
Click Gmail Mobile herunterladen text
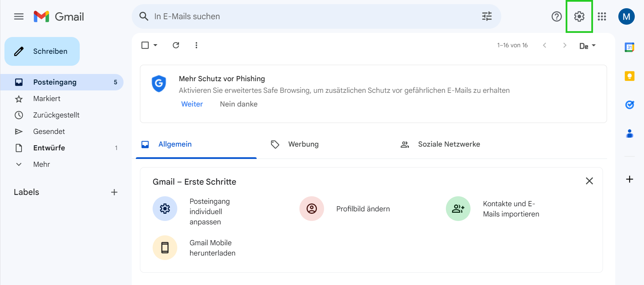click(x=212, y=248)
